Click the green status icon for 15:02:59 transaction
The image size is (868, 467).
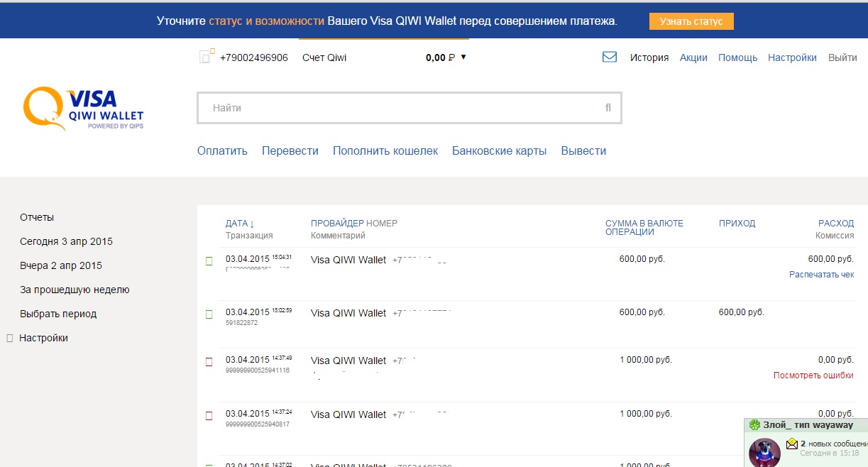(x=209, y=314)
